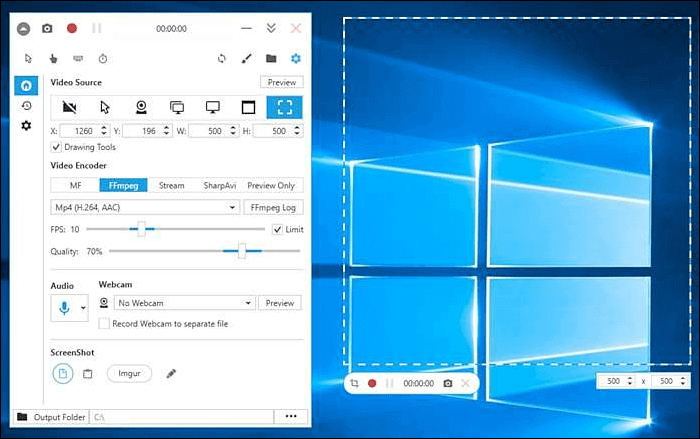Select the Stream encoder tab

172,185
